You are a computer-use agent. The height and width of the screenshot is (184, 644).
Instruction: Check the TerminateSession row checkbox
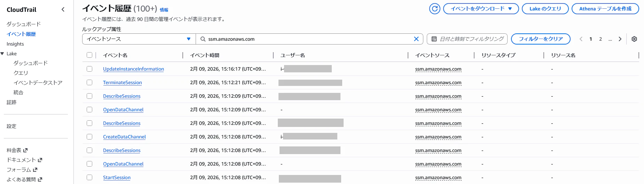(x=89, y=82)
